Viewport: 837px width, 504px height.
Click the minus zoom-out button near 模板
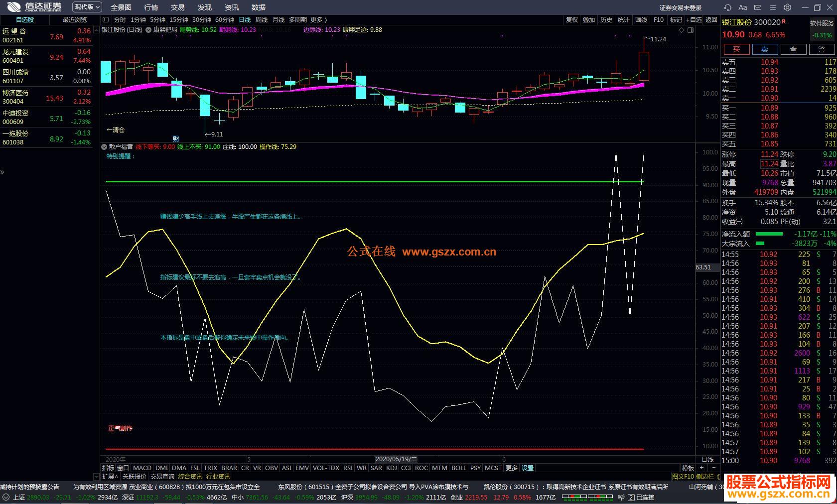714,468
